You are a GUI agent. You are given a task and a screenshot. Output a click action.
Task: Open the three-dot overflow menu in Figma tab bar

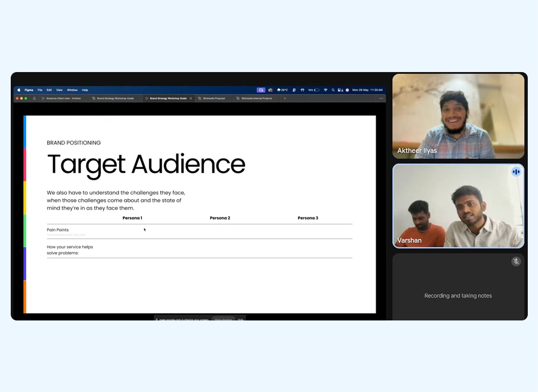click(380, 98)
